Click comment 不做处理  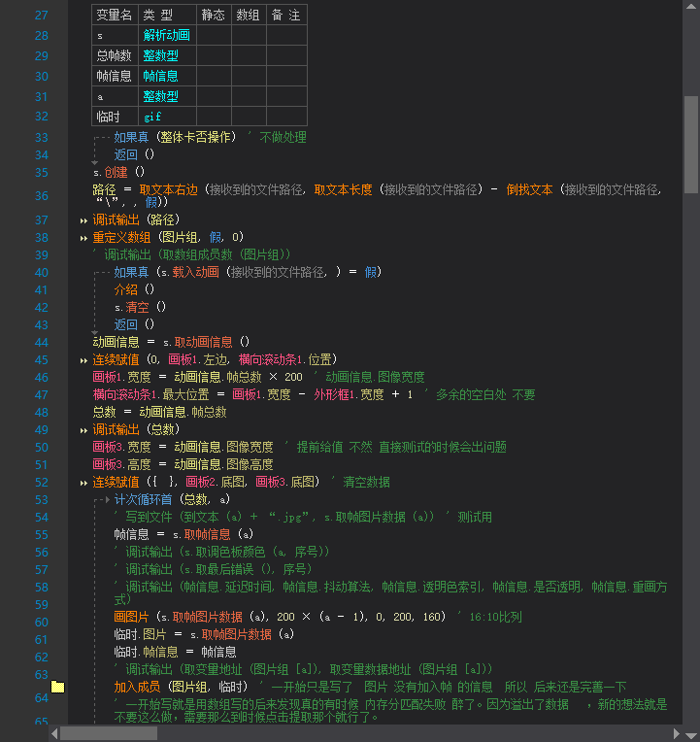(x=283, y=137)
